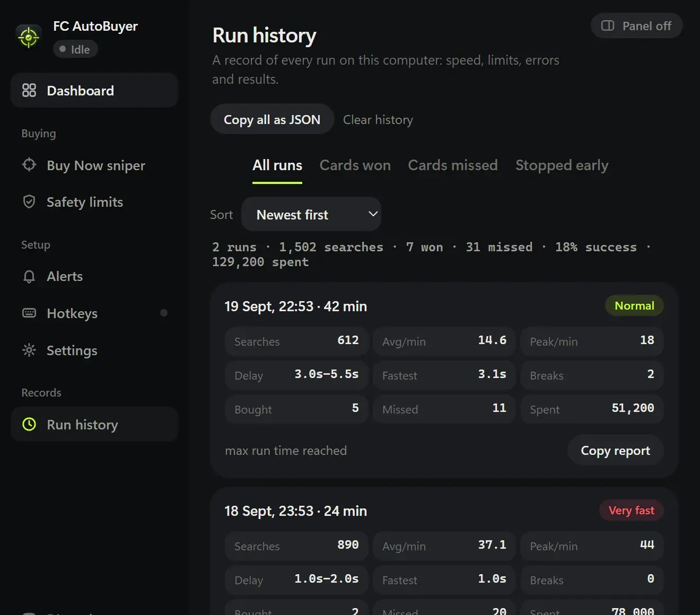Copy report for the 19 Sept run
This screenshot has width=700, height=615.
616,451
